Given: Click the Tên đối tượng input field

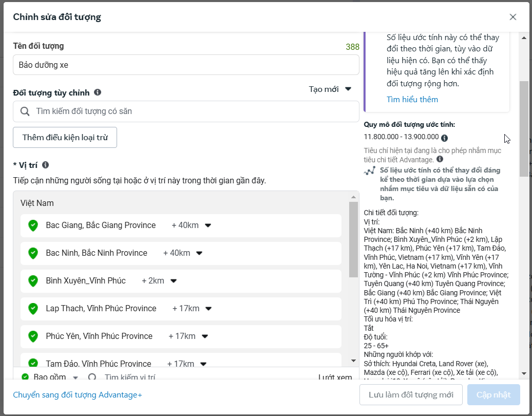Looking at the screenshot, I should click(x=186, y=65).
